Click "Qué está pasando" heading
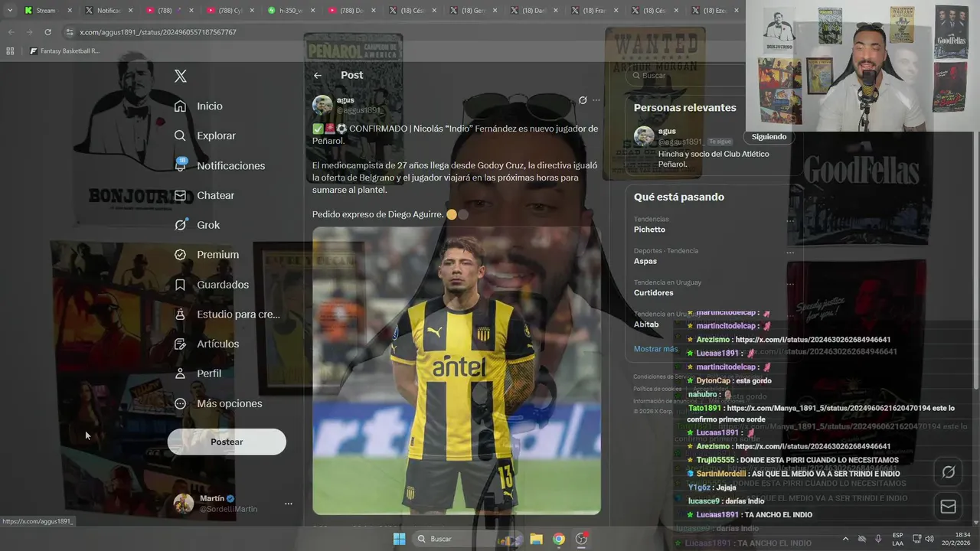 coord(679,197)
